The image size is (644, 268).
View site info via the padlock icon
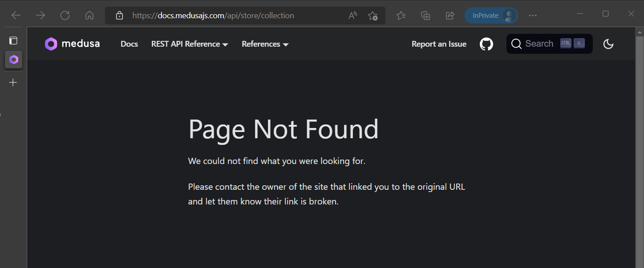(119, 16)
